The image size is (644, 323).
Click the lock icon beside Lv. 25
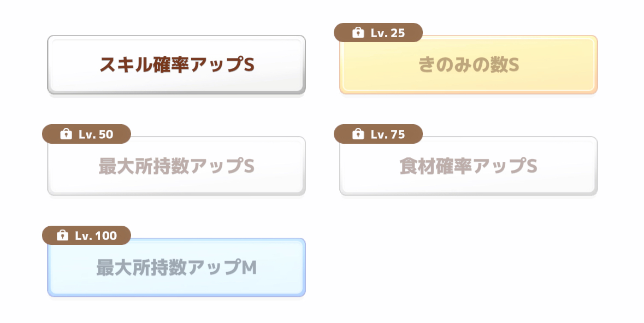click(358, 33)
